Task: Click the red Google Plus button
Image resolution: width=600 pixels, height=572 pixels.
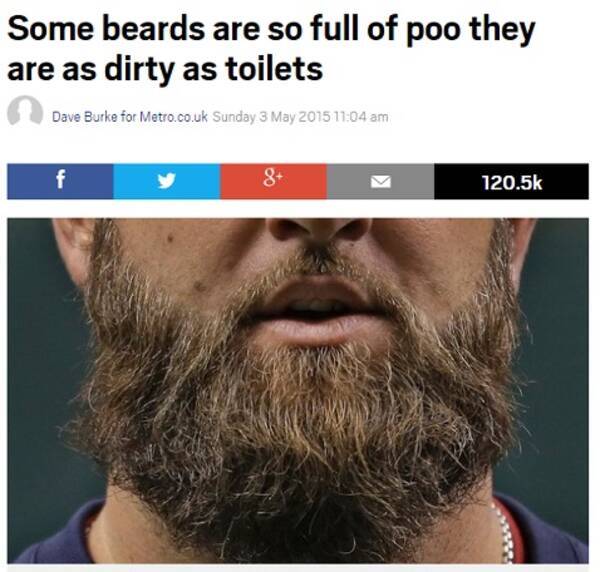Action: point(274,181)
